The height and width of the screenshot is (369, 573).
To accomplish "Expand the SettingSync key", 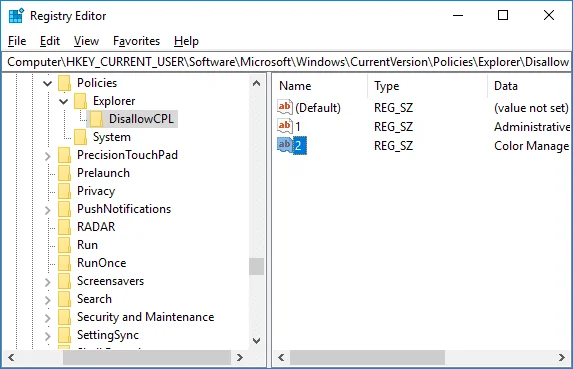I will point(48,336).
